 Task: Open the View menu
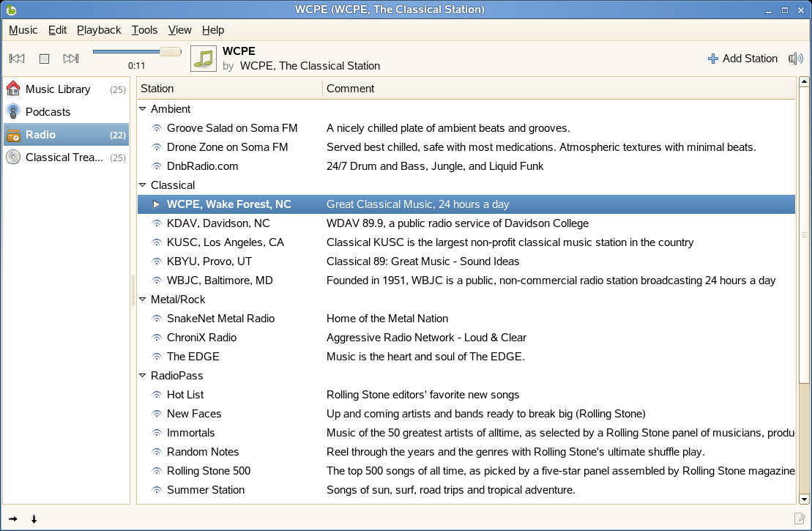(179, 30)
